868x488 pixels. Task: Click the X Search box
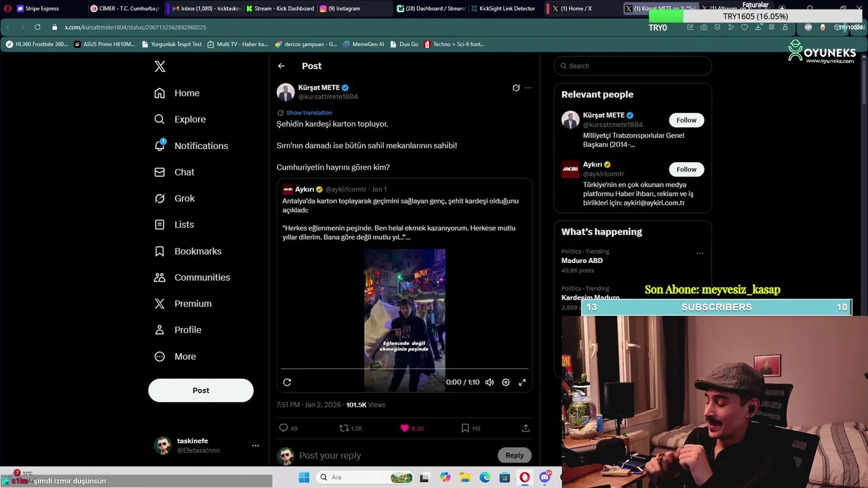633,66
